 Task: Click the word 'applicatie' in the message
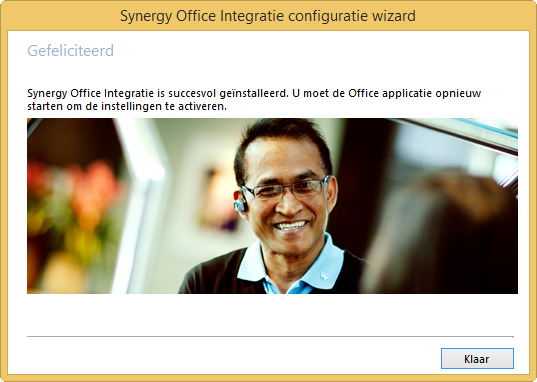(407, 94)
